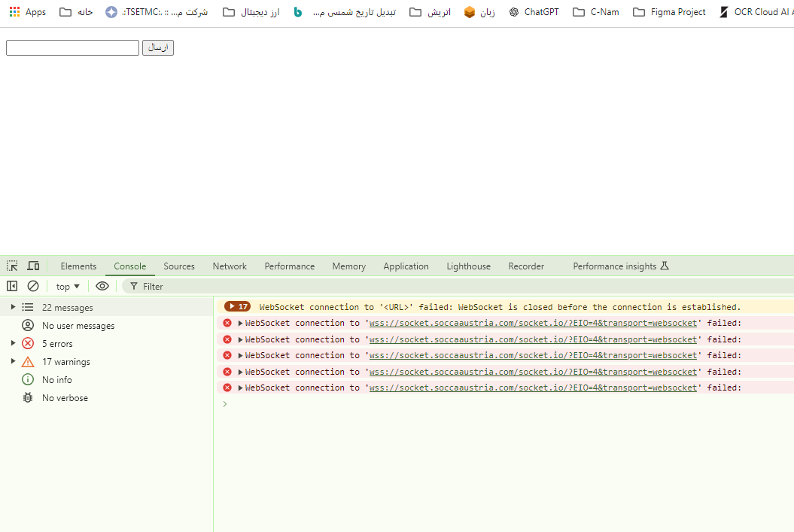Open the third wss socket.io URL link
This screenshot has width=794, height=532.
coord(533,355)
